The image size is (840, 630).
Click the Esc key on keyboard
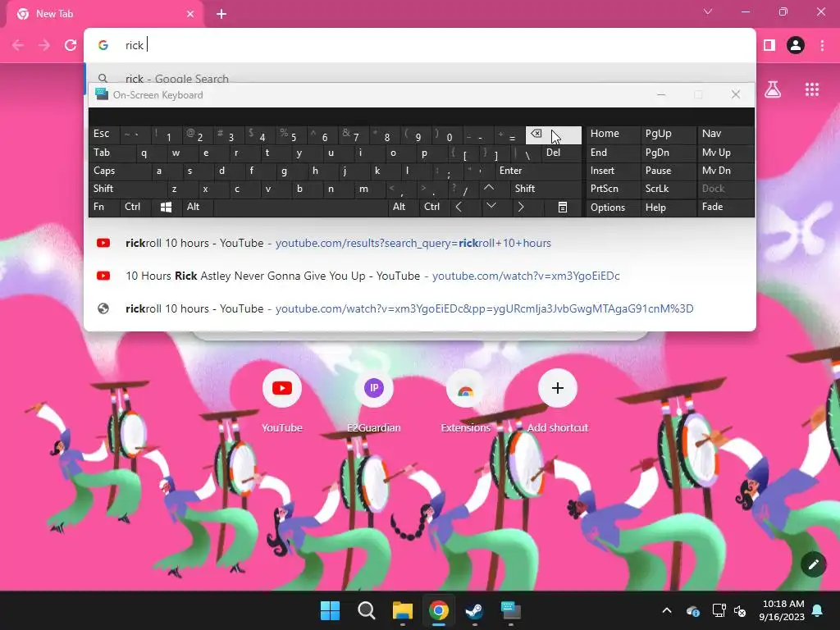click(x=104, y=135)
